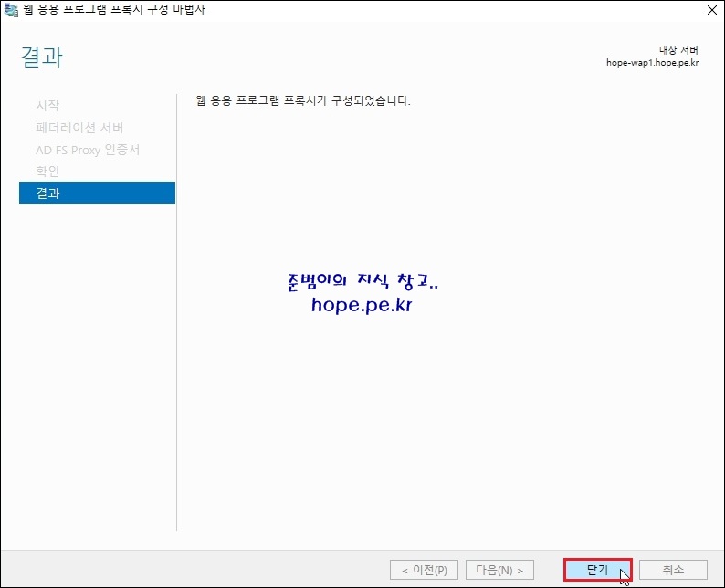Select the 결과 step in sidebar
Image resolution: width=725 pixels, height=588 pixels.
tap(97, 193)
